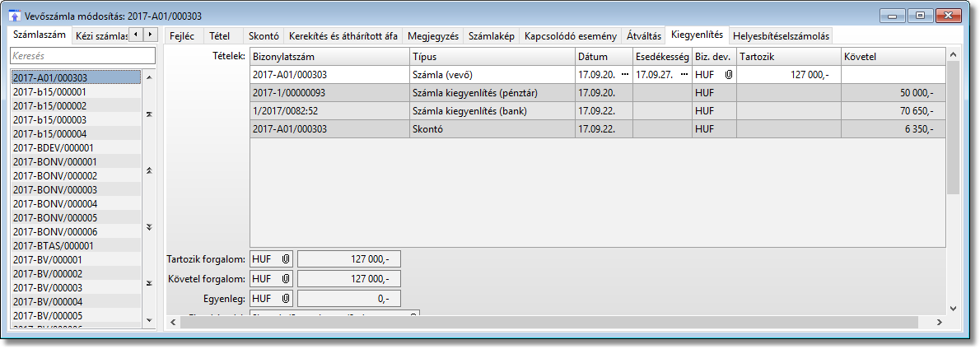Select invoice 2017-A01/000303 in sidebar list
Viewport: 980px width, 349px height.
[76, 78]
